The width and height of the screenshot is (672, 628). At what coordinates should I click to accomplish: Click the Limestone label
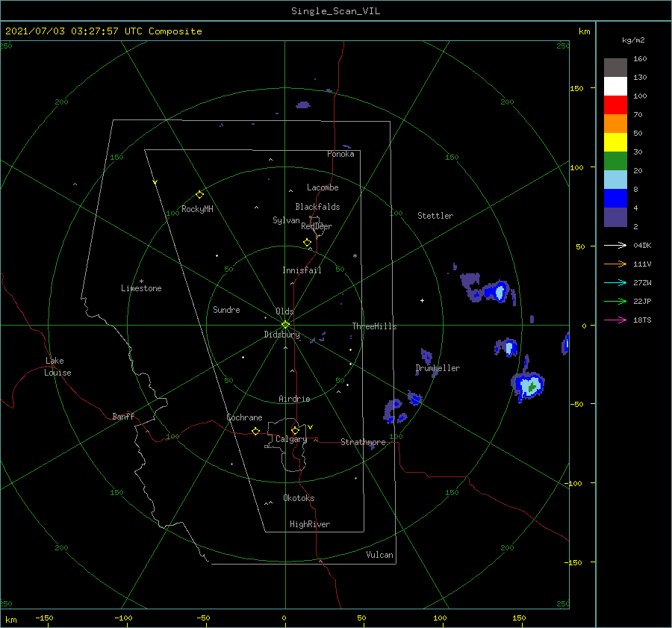pos(141,288)
